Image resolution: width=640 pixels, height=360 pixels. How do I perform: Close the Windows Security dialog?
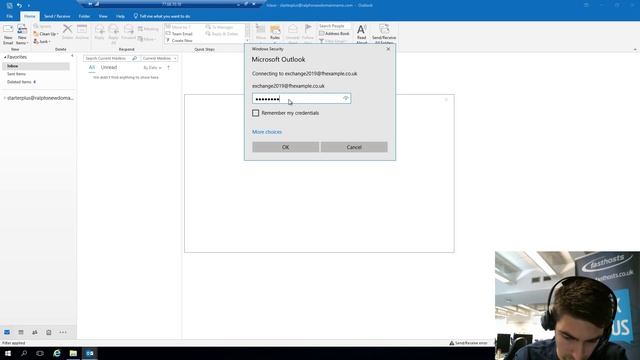pyautogui.click(x=388, y=49)
